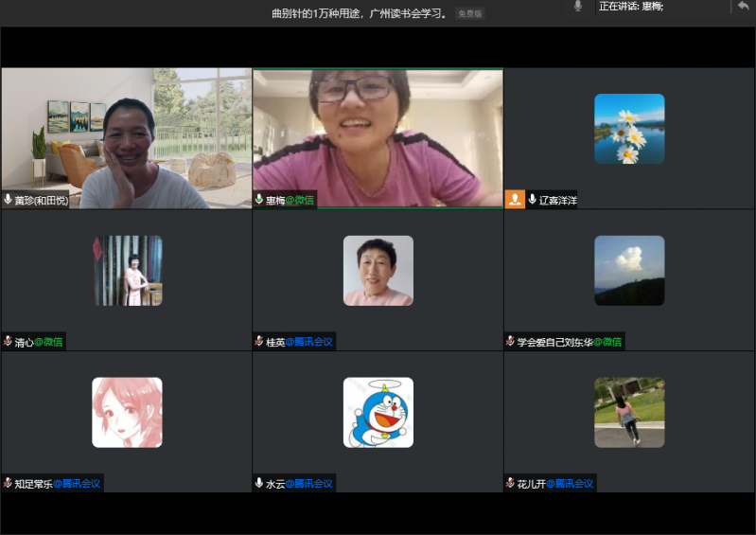The image size is (756, 535).
Task: Click the Doraemon avatar of 水云
Action: click(x=378, y=412)
